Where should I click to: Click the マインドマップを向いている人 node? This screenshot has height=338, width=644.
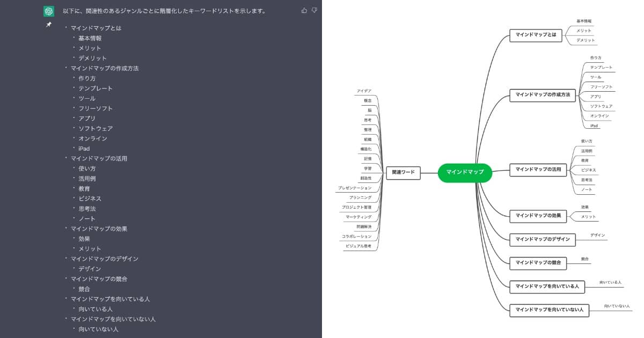546,286
